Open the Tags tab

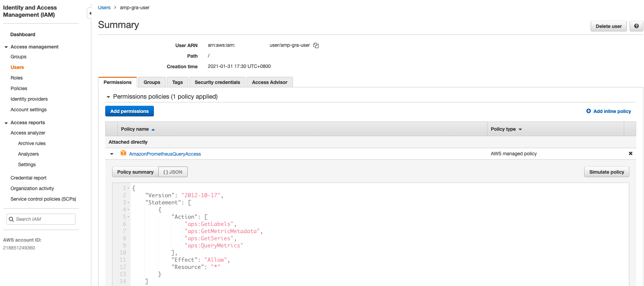click(x=177, y=82)
